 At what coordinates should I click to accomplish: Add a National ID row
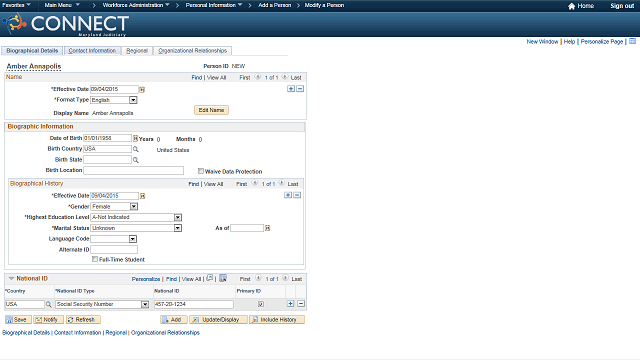(290, 304)
